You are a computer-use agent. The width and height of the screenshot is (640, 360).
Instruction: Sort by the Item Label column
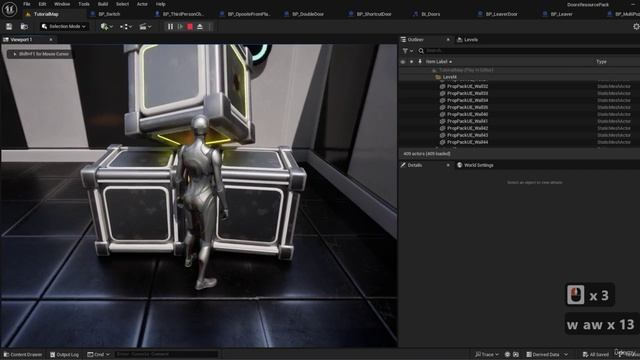click(x=439, y=62)
